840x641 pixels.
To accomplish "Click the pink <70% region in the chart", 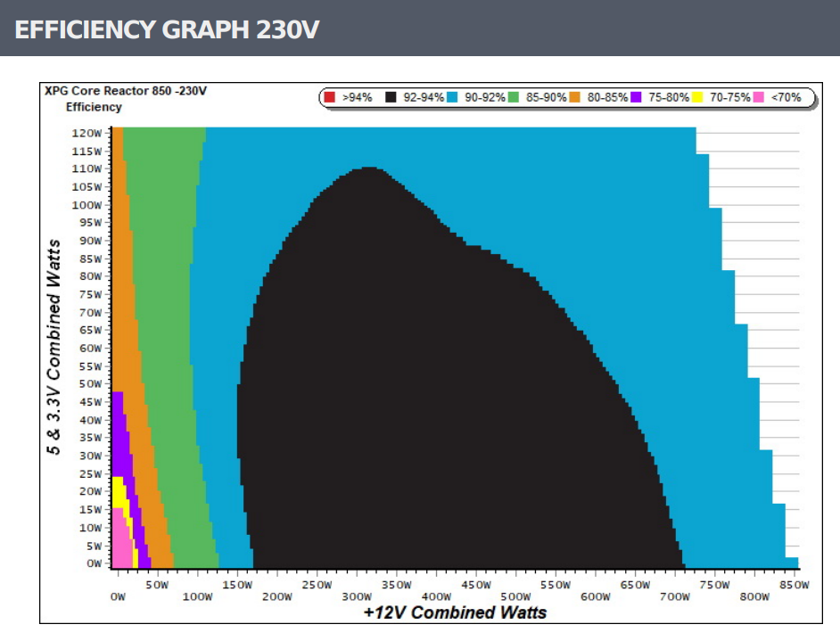I will coord(119,539).
